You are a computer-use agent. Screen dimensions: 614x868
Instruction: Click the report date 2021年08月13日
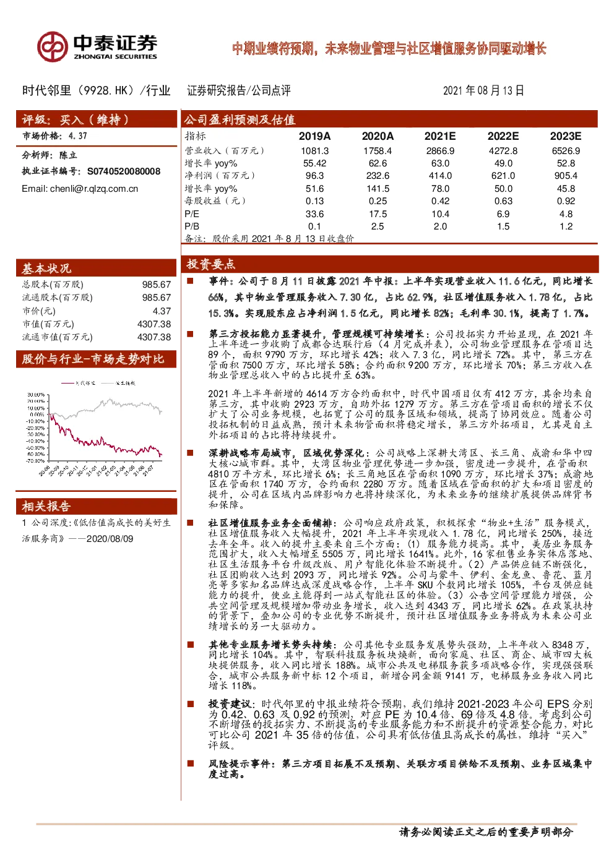coord(483,90)
